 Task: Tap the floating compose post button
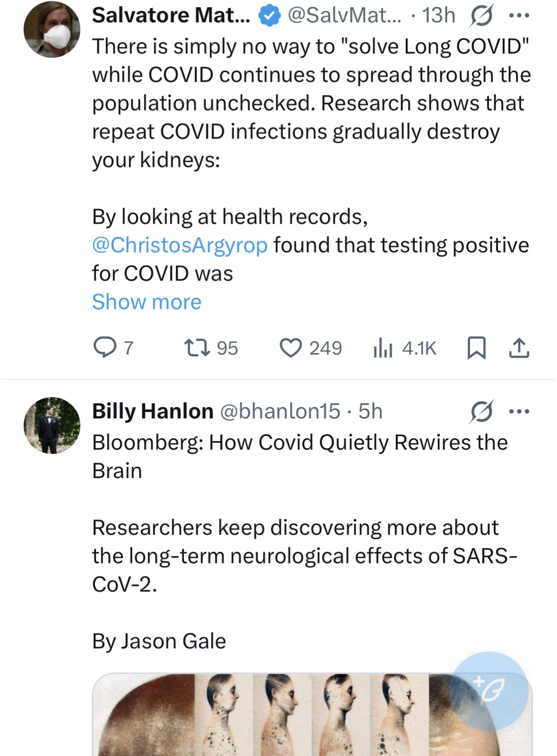[488, 691]
